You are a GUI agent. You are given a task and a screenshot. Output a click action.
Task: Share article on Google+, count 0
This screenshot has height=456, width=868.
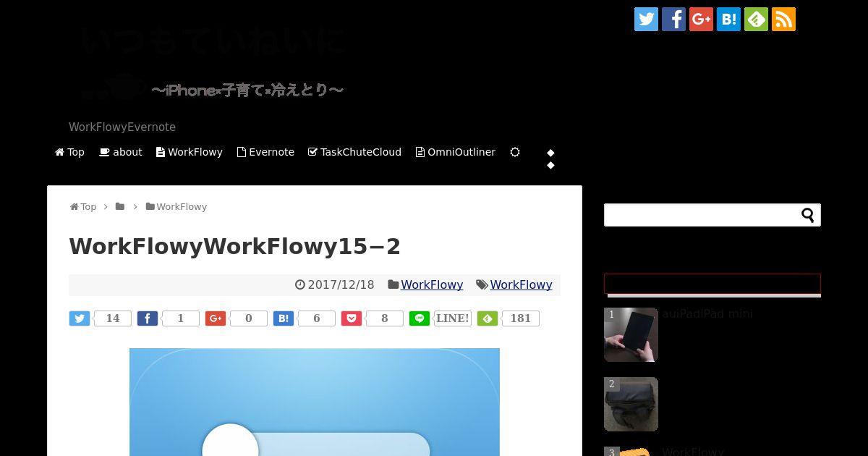(216, 318)
